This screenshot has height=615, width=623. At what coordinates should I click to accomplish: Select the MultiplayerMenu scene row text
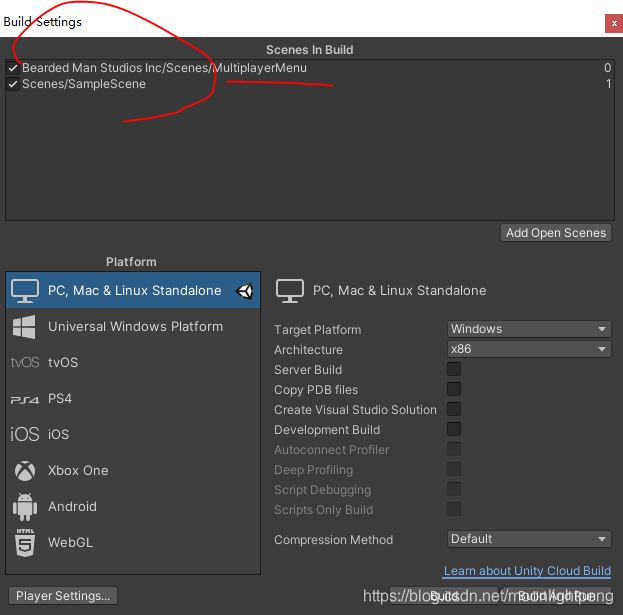click(164, 68)
